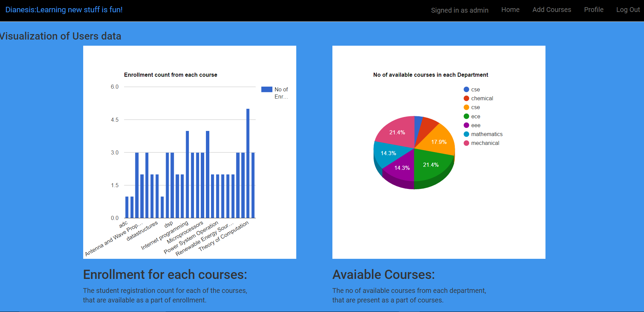Click the 'datastructures' axis label

pyautogui.click(x=142, y=231)
